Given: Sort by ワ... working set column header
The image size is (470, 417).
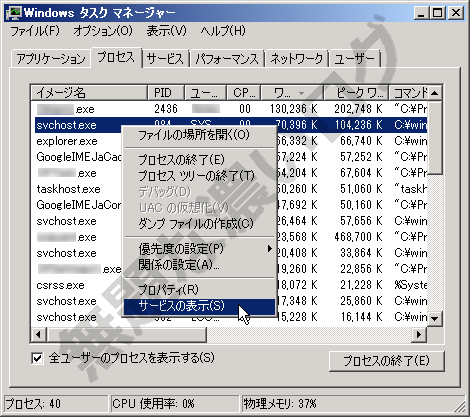Looking at the screenshot, I should coord(292,93).
